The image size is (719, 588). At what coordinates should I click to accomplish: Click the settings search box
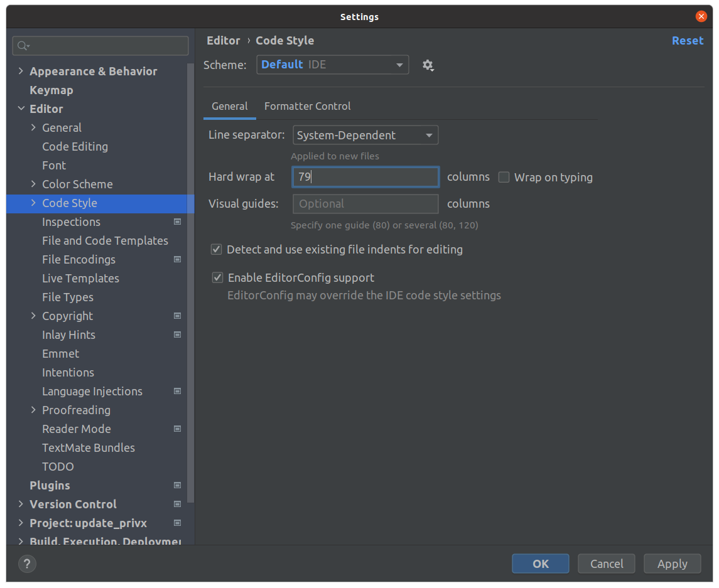click(x=100, y=46)
